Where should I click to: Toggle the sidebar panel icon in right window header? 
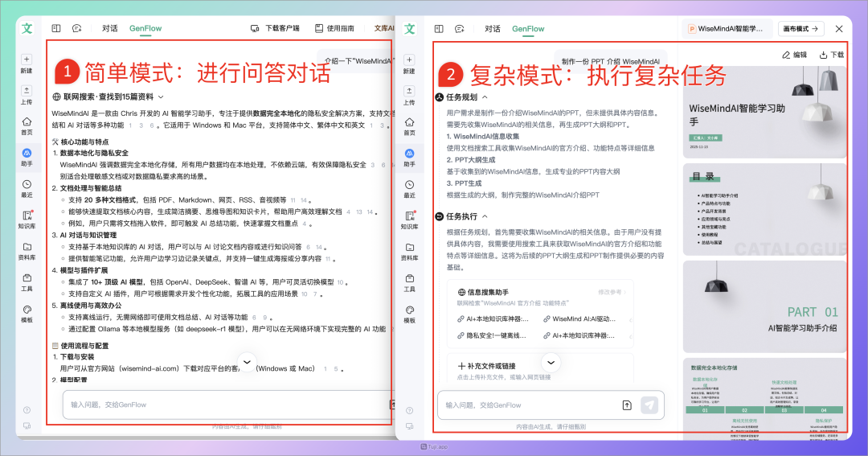440,28
